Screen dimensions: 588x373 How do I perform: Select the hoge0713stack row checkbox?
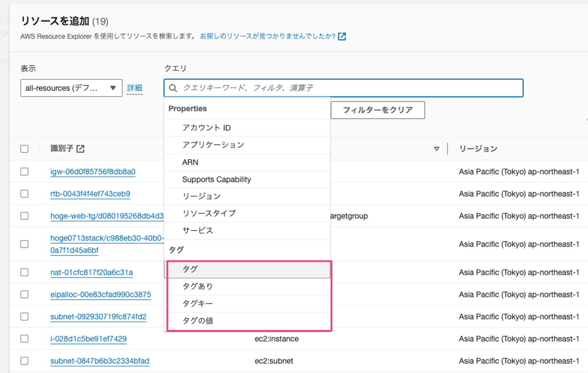(x=24, y=244)
